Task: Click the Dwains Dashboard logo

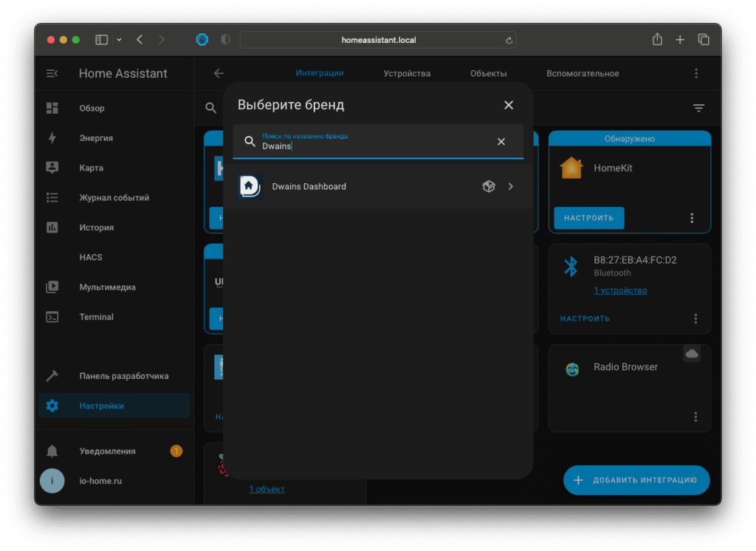Action: click(250, 187)
